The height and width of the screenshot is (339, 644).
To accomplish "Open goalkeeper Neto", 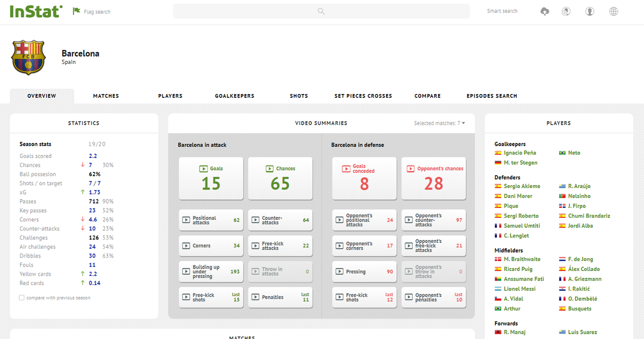I will tap(574, 153).
